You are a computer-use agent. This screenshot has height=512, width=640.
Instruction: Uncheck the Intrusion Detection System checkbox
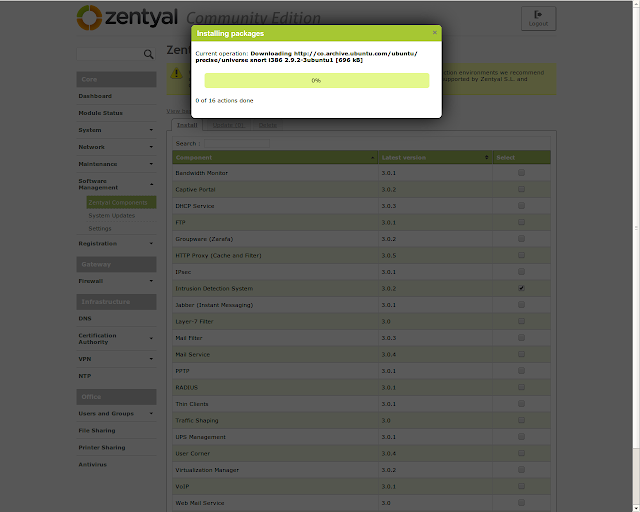(x=521, y=288)
